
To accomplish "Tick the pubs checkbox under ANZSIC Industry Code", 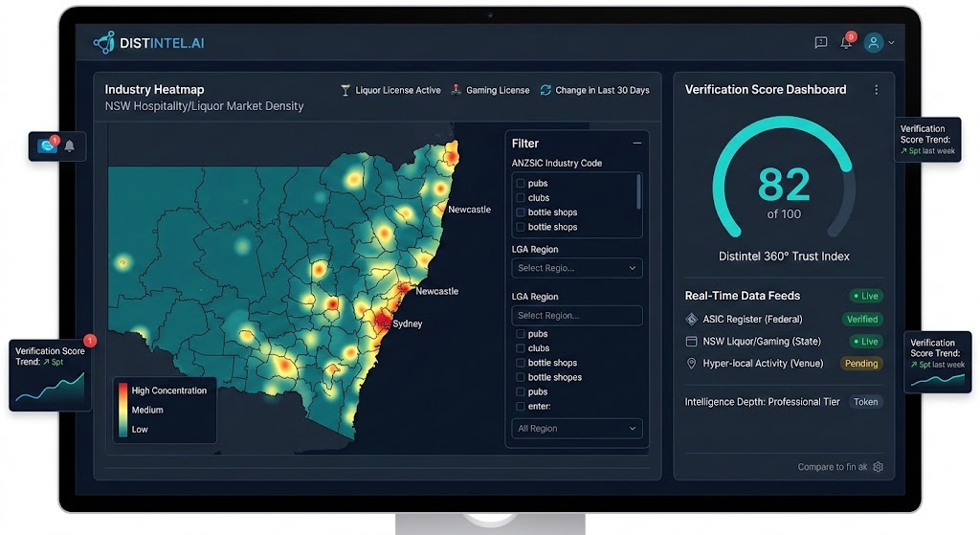I will [520, 183].
